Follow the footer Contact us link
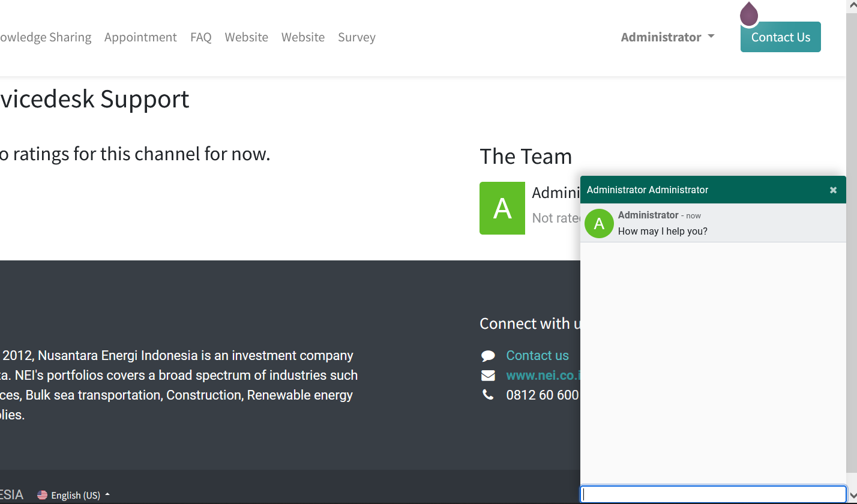 537,356
